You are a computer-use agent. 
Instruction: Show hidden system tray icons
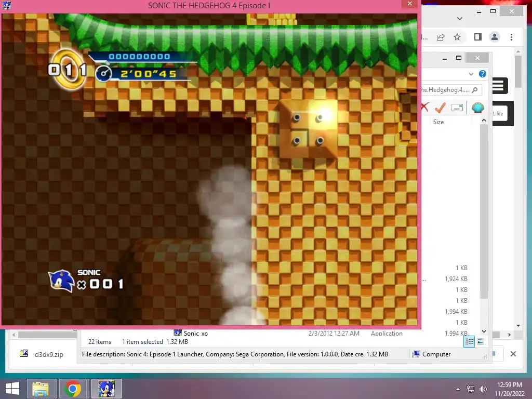click(458, 389)
